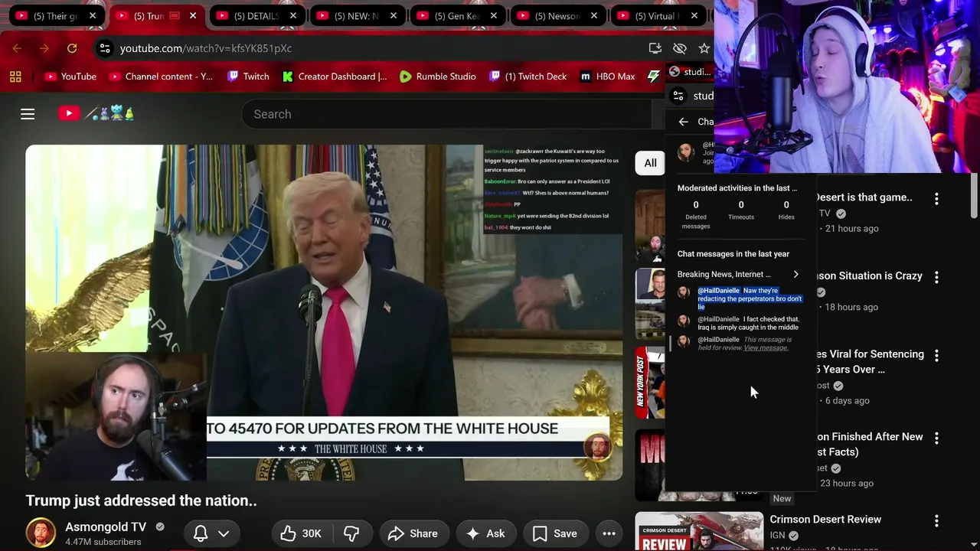Open options for 'Viral for Sentencing' video

936,356
